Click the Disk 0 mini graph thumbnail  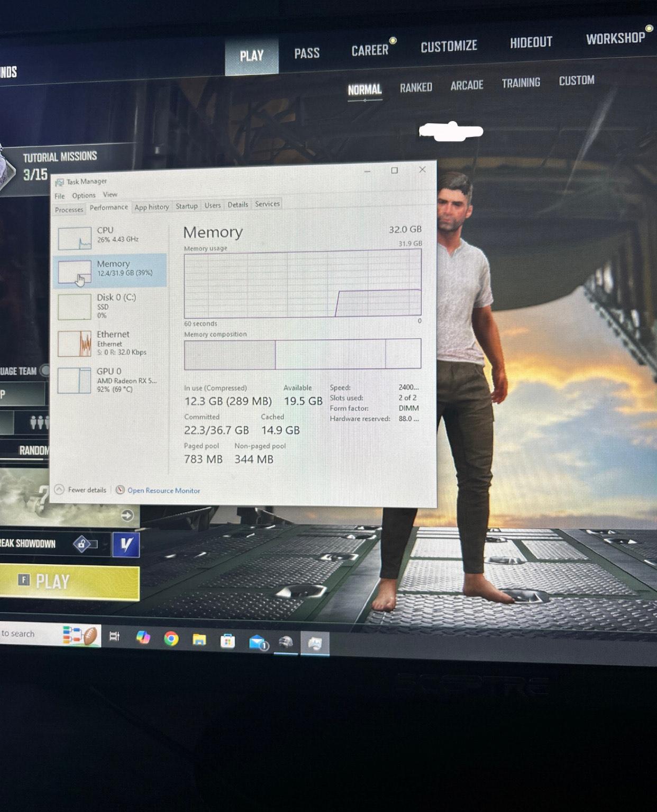pos(75,307)
